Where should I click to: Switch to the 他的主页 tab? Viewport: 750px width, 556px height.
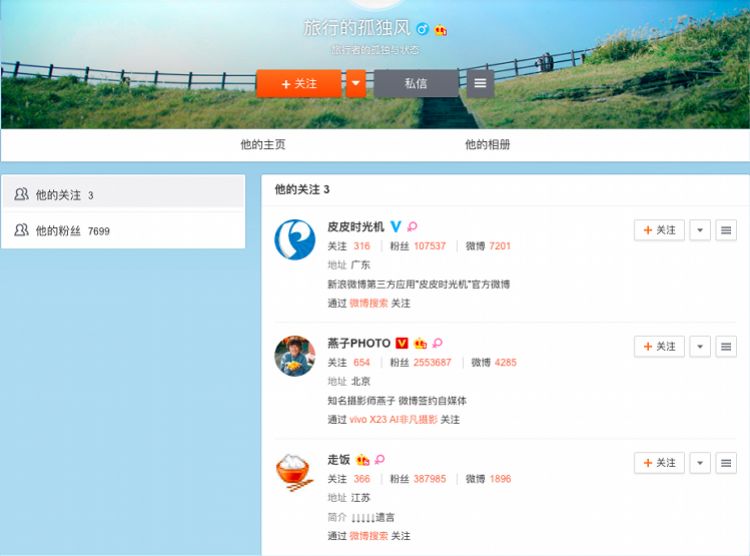[263, 145]
